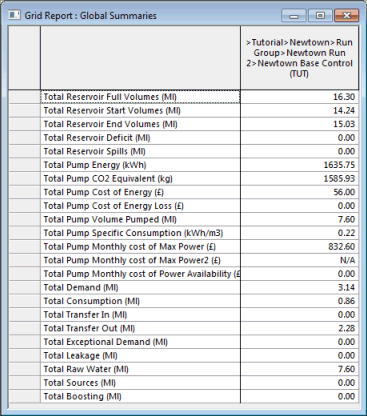Select the Total Reservoir Spills row header
The image size is (367, 416).
[x=24, y=151]
